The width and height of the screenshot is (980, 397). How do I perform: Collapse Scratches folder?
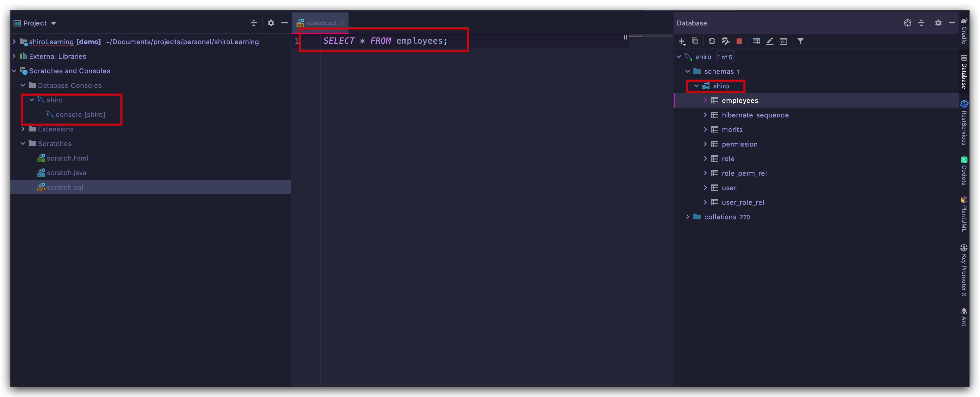pyautogui.click(x=23, y=143)
